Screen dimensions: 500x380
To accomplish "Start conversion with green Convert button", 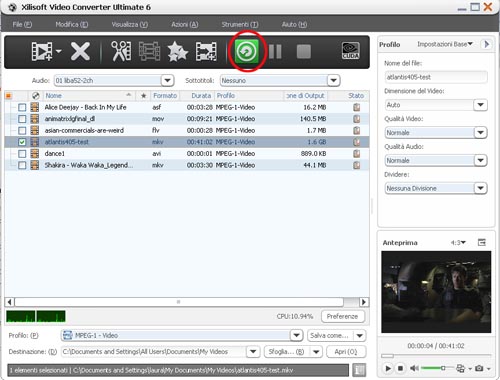I will pyautogui.click(x=247, y=51).
